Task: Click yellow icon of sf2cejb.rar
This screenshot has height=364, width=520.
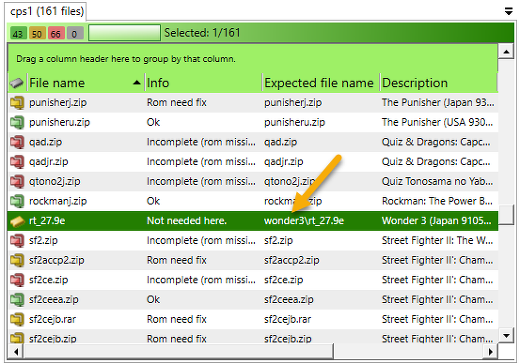Action: pyautogui.click(x=17, y=319)
